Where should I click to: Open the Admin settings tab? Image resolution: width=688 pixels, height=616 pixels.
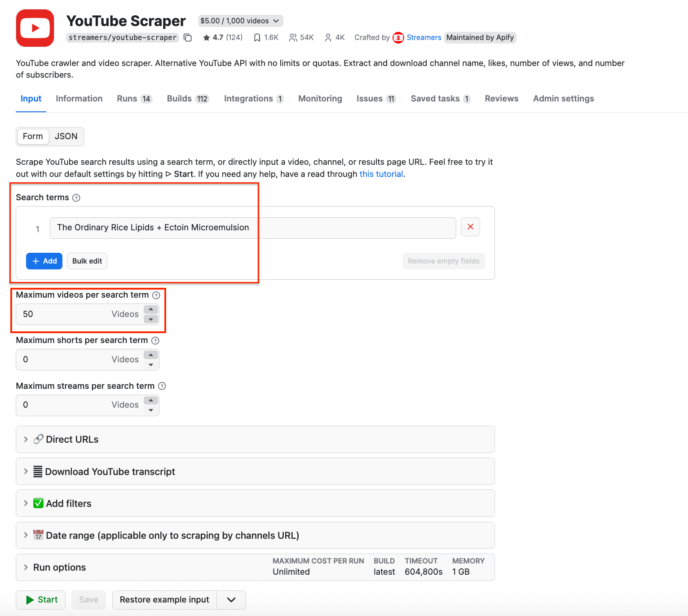coord(563,98)
